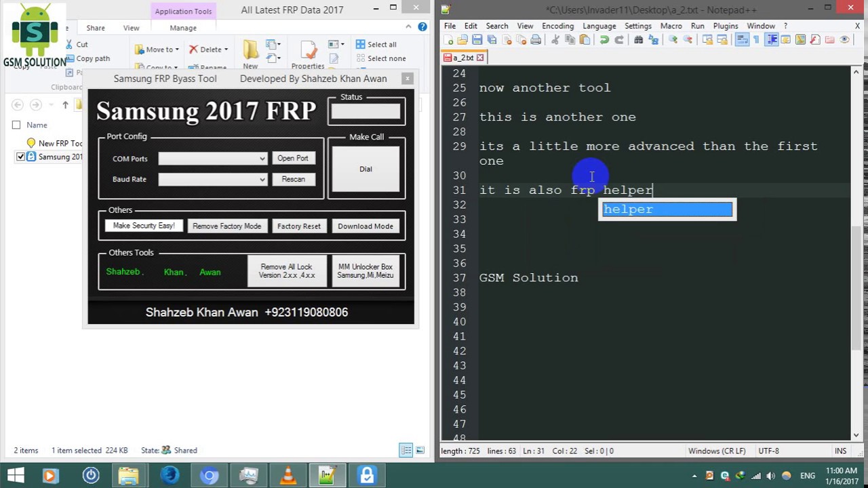Click the Save All icon in Notepad++
This screenshot has height=488, width=868.
492,40
